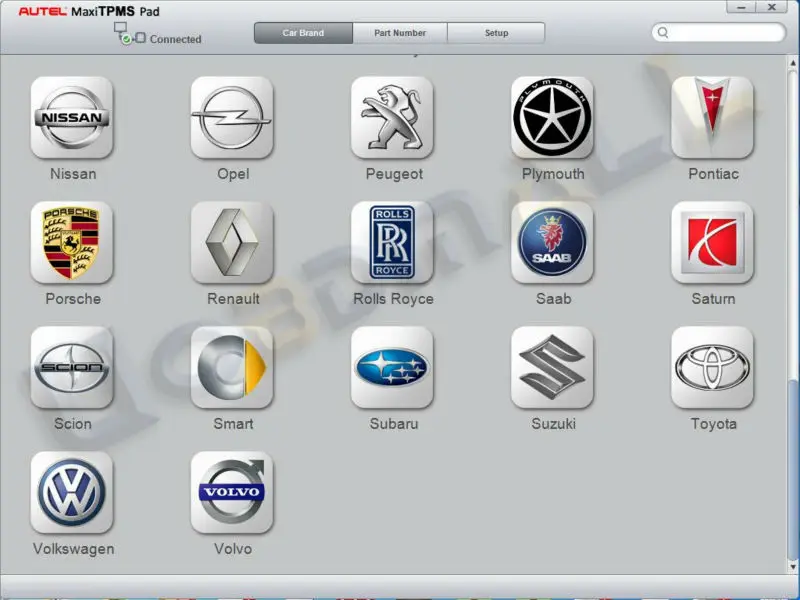Click the vertical scrollbar thumb

coord(793,469)
